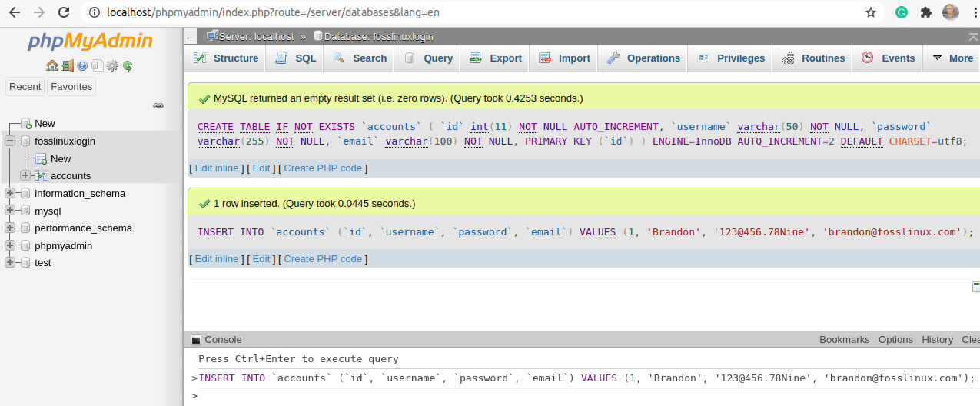This screenshot has height=406, width=980.
Task: Go to phpMyAdmin home via house icon
Action: [x=51, y=65]
